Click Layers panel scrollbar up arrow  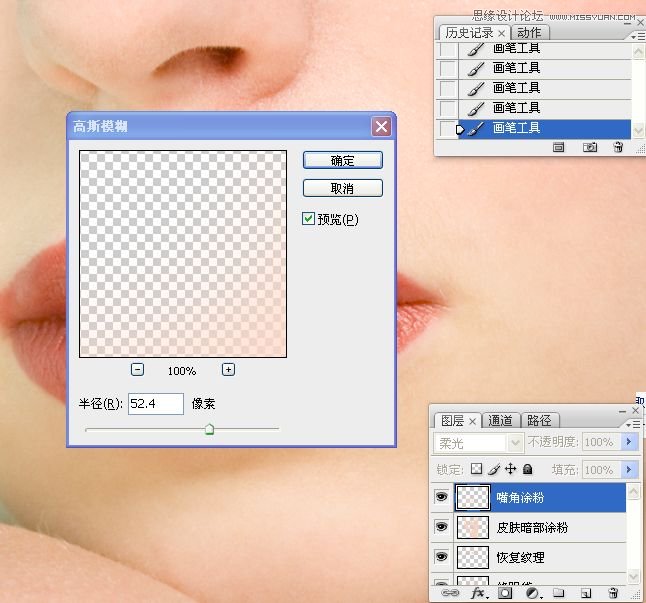(x=633, y=492)
